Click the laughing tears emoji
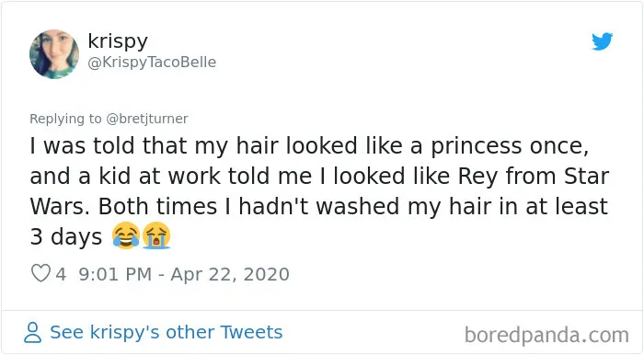The width and height of the screenshot is (644, 355). click(126, 235)
